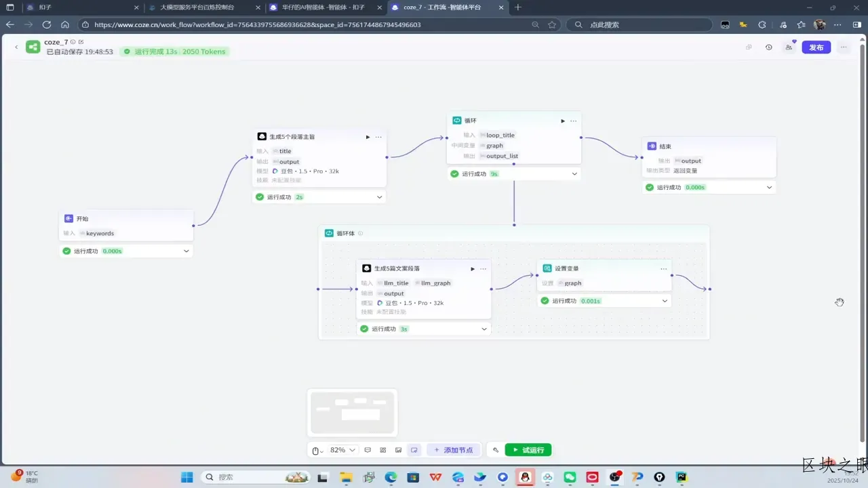Click the Windows Start button on taskbar

186,477
